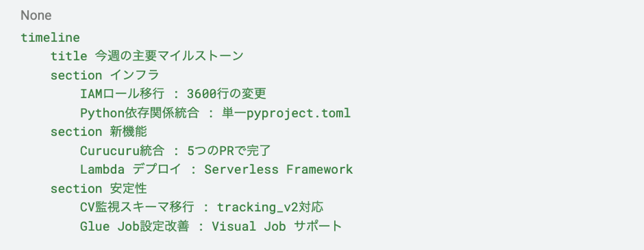Click the text "Visual Job サポート"
Viewport: 644px width, 250px height.
click(x=277, y=226)
